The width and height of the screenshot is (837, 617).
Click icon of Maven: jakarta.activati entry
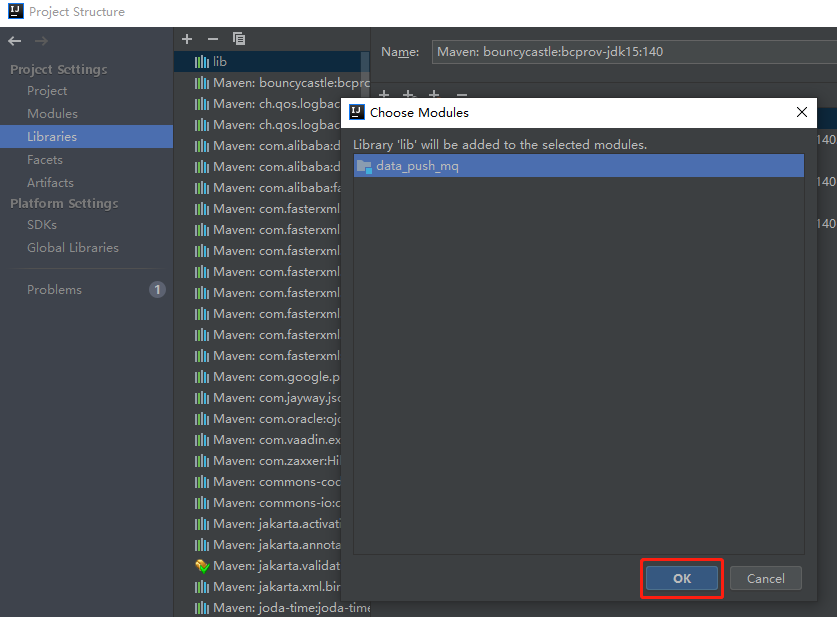click(202, 524)
